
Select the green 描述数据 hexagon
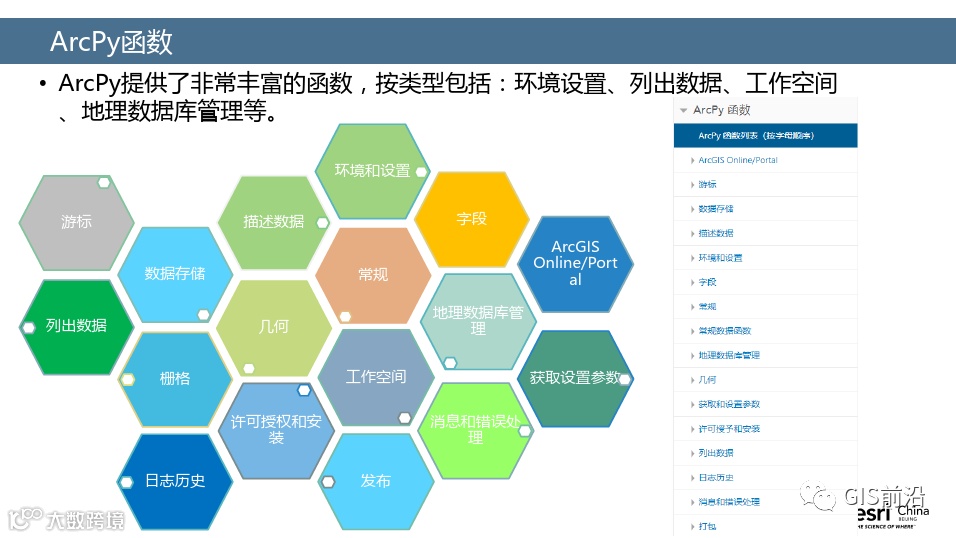[x=274, y=222]
